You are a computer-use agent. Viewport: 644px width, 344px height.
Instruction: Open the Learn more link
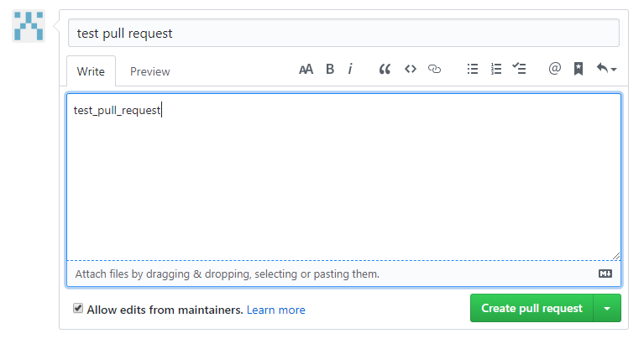[x=276, y=310]
